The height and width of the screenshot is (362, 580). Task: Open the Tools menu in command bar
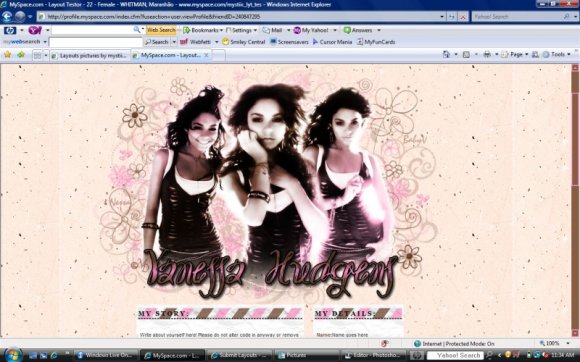pos(556,54)
